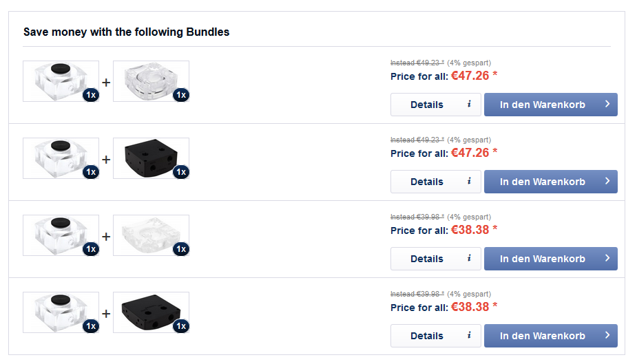
Task: Add clear-plate €38.38 bundle to Warenkorb
Action: tap(550, 259)
